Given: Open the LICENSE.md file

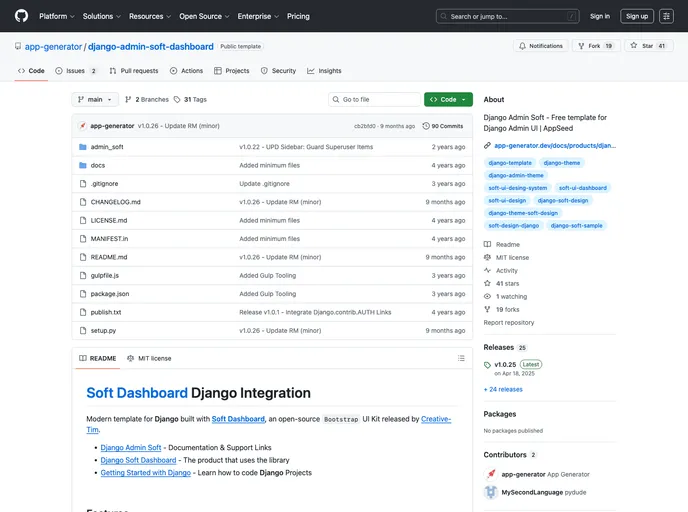Looking at the screenshot, I should pyautogui.click(x=109, y=221).
